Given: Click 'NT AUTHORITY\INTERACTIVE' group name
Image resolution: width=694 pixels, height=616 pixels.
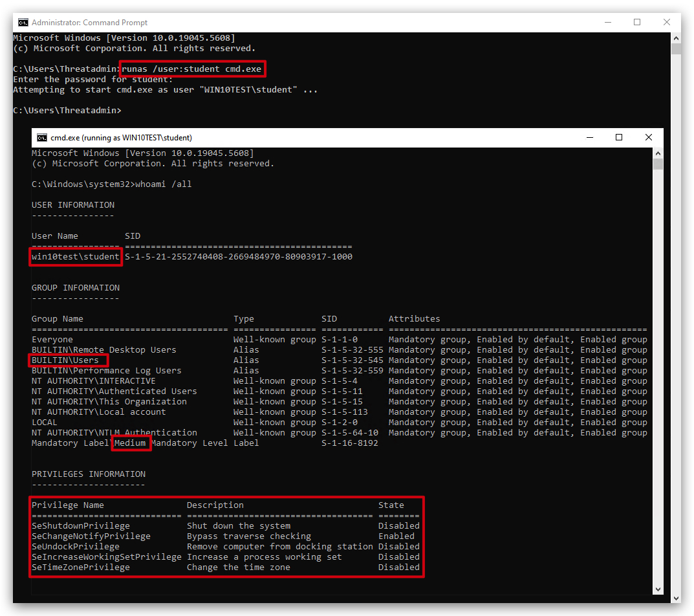Looking at the screenshot, I should click(x=93, y=381).
